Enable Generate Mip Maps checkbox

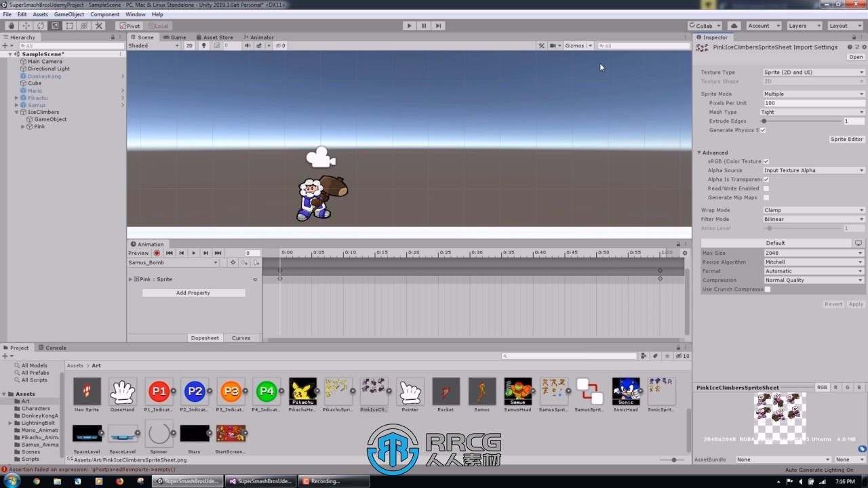(x=766, y=197)
